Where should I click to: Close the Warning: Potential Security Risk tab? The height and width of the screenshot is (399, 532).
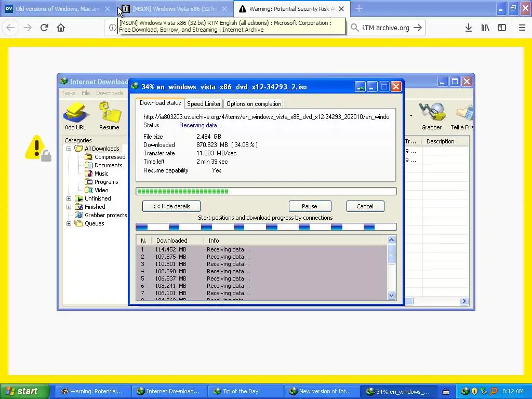click(x=341, y=9)
